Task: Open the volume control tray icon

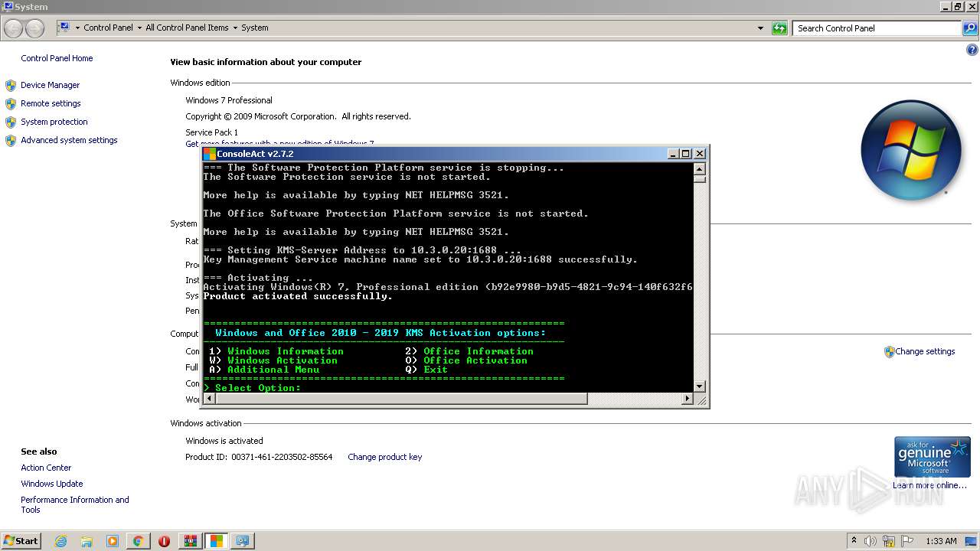Action: [871, 541]
